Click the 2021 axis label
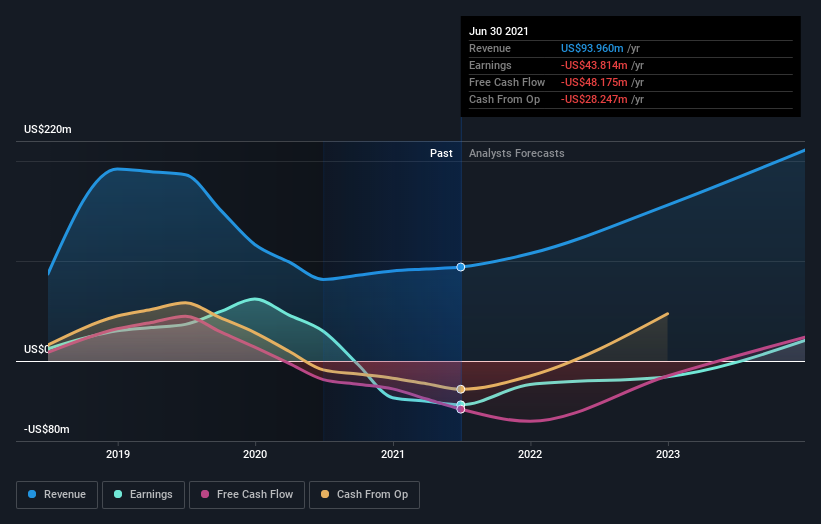 (x=393, y=454)
